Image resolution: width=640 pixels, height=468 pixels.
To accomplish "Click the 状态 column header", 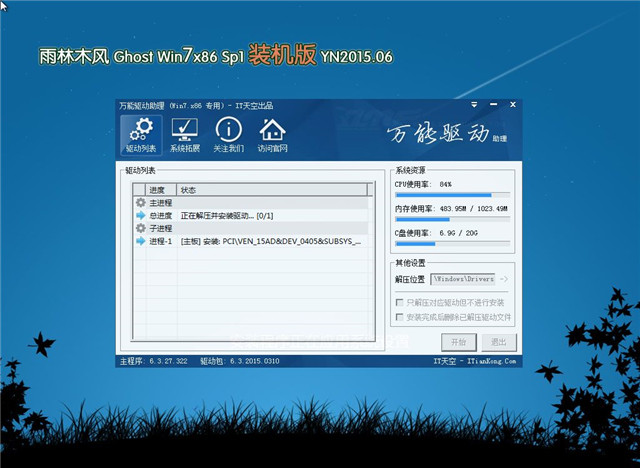I will pyautogui.click(x=272, y=190).
